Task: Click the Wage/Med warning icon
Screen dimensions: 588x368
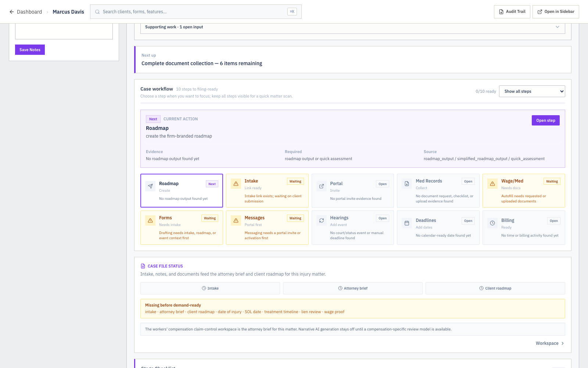Action: pyautogui.click(x=492, y=184)
